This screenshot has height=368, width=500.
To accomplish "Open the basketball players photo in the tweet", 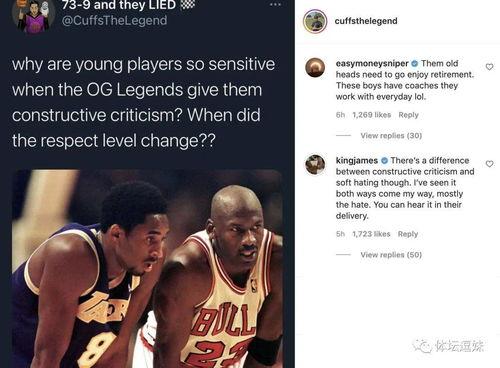I will coord(147,269).
